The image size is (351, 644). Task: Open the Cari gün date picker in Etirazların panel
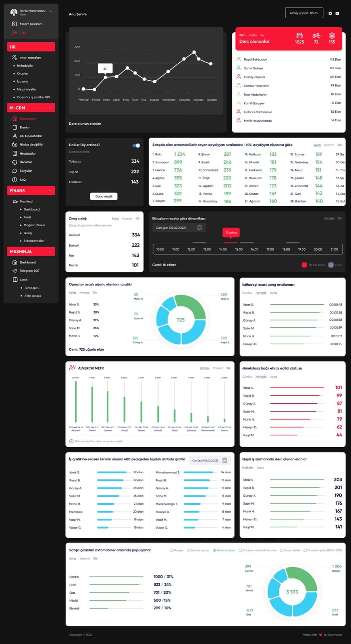click(x=179, y=227)
